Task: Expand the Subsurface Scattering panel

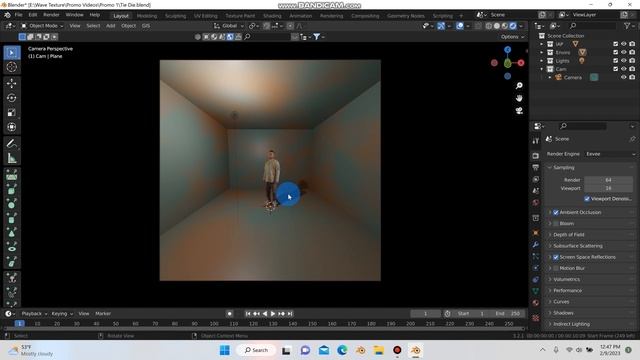Action: [x=578, y=246]
